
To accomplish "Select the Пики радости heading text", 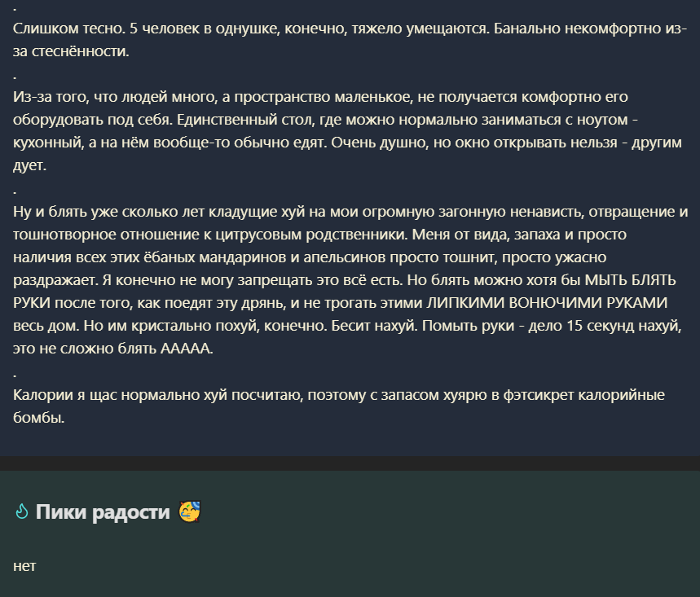I will point(103,511).
